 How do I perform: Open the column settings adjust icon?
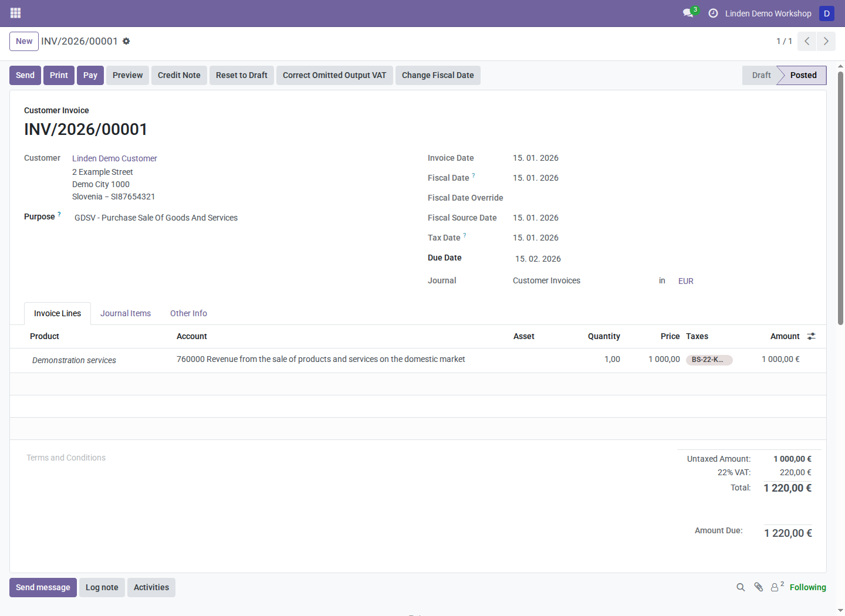811,336
